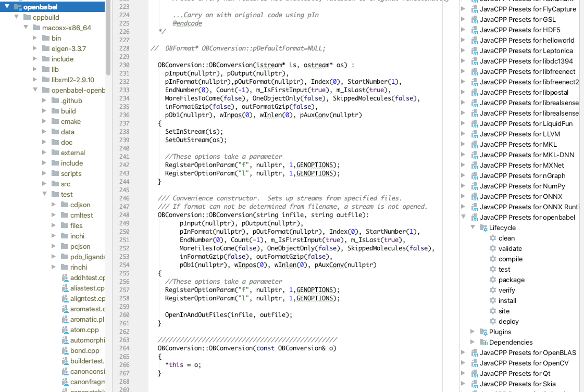Select JavaCPP Presets for ONNX Runtime

(530, 207)
